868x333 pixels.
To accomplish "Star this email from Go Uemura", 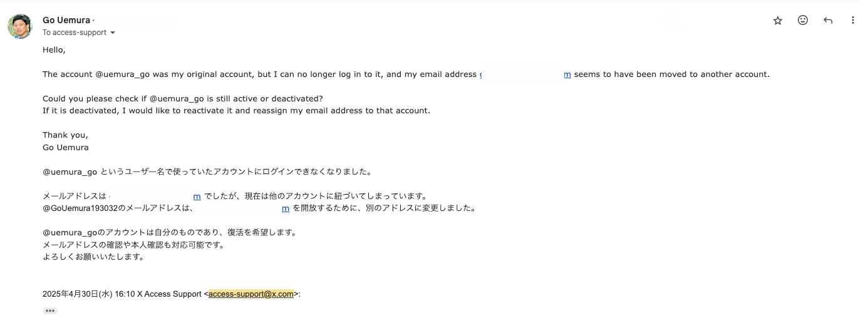I will [x=778, y=20].
